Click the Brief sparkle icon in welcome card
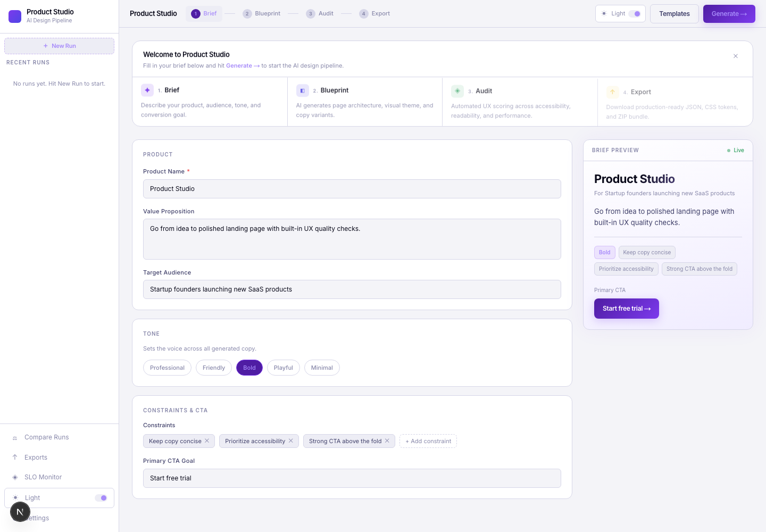The width and height of the screenshot is (766, 532). (147, 90)
